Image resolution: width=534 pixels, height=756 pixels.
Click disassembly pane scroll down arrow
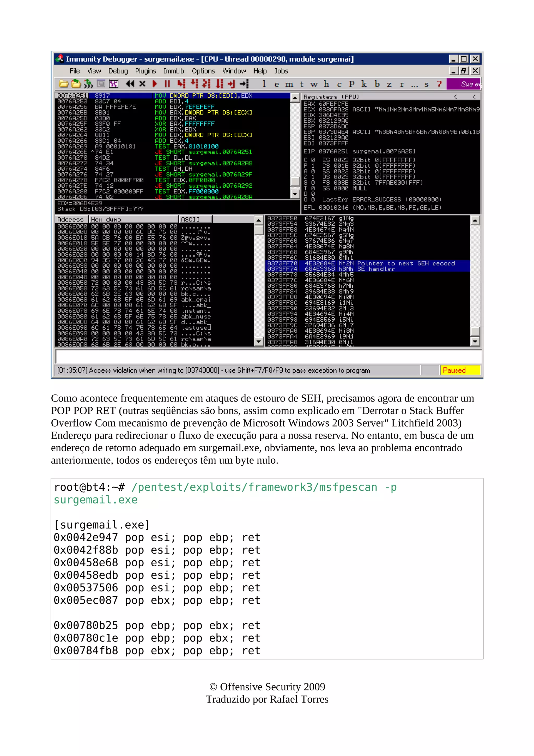point(295,194)
